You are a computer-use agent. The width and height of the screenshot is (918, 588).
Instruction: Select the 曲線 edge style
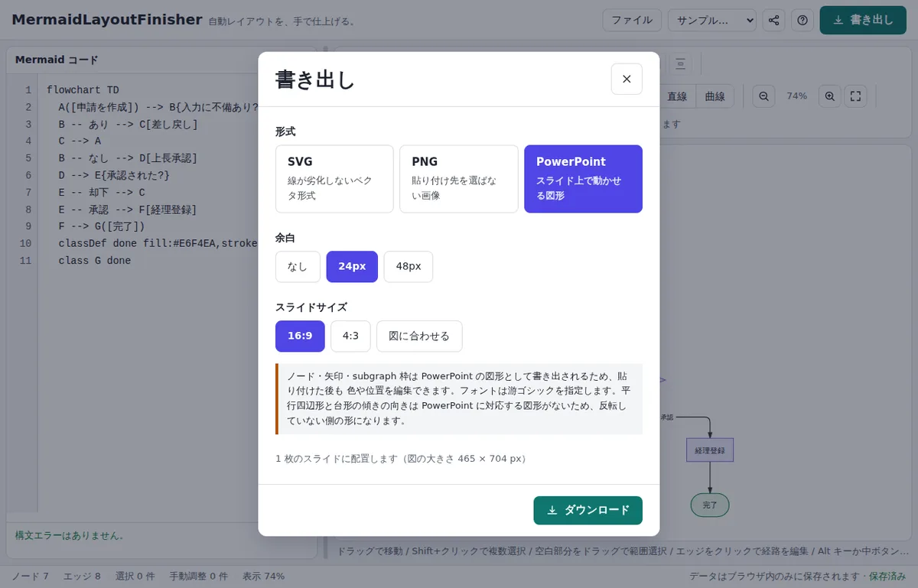715,96
